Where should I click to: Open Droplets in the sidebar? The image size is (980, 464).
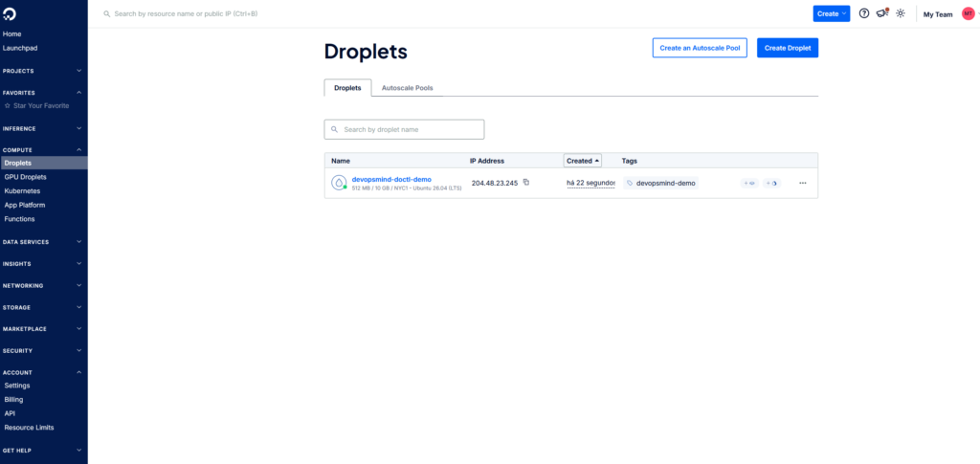coord(44,163)
